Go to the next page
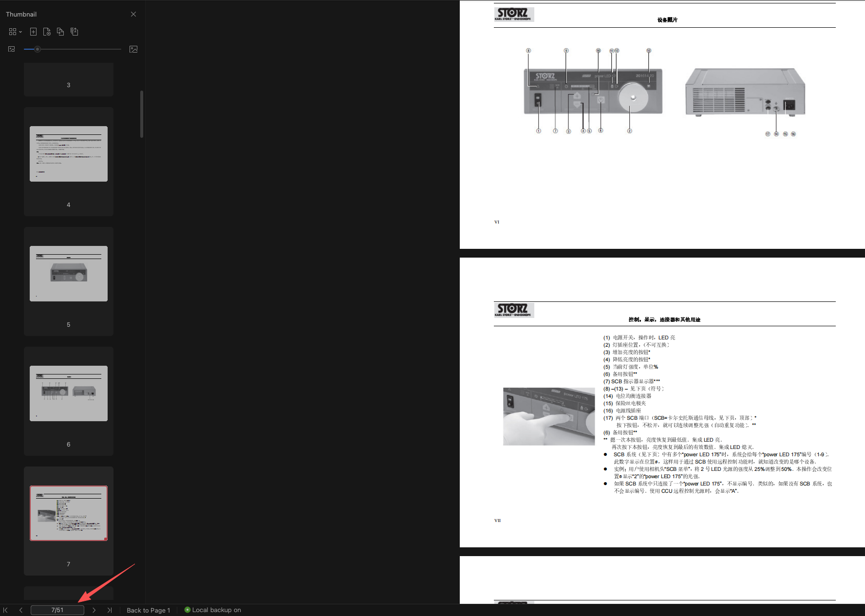The height and width of the screenshot is (616, 865). tap(94, 610)
